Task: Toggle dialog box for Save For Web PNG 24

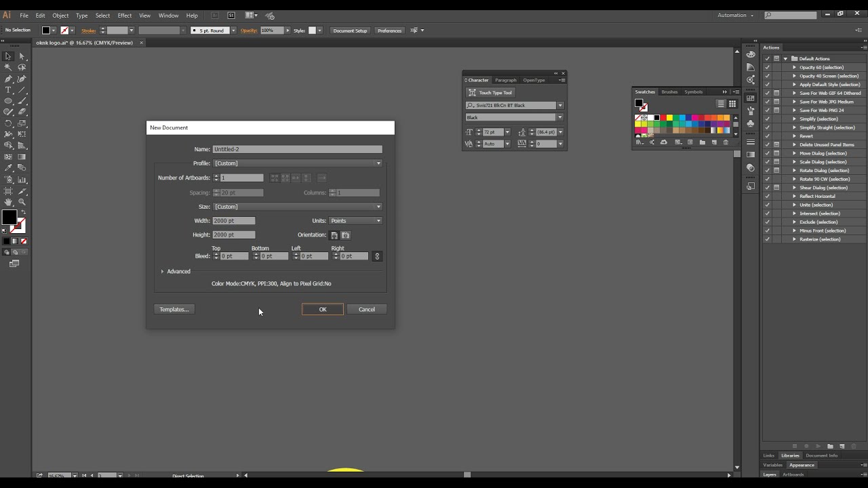Action: tap(776, 110)
